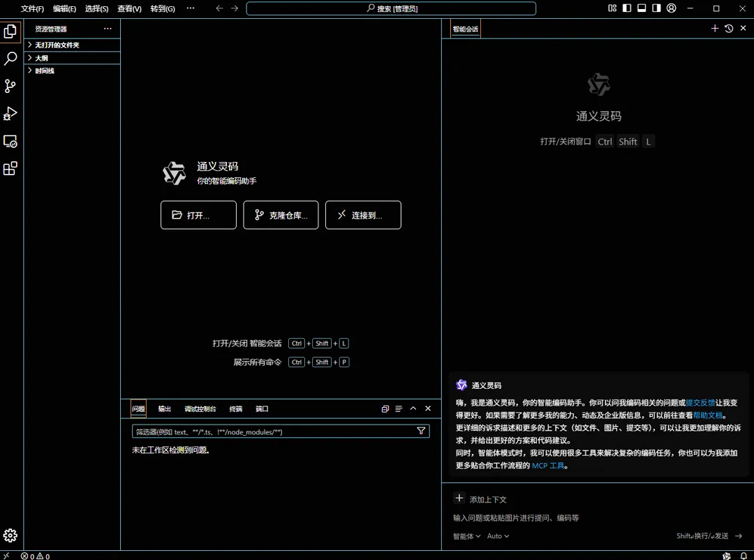Click the 未在工作区检测到问题 message
The height and width of the screenshot is (560, 754).
pos(171,450)
